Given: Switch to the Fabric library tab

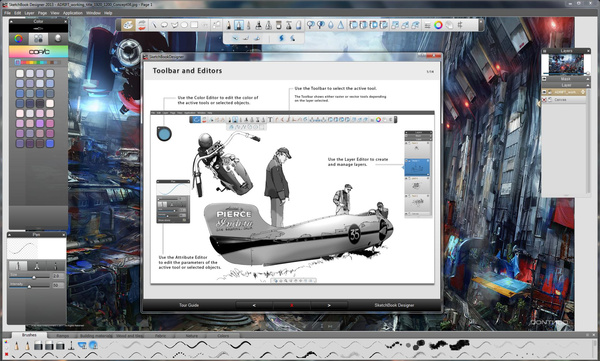Looking at the screenshot, I should pos(160,336).
